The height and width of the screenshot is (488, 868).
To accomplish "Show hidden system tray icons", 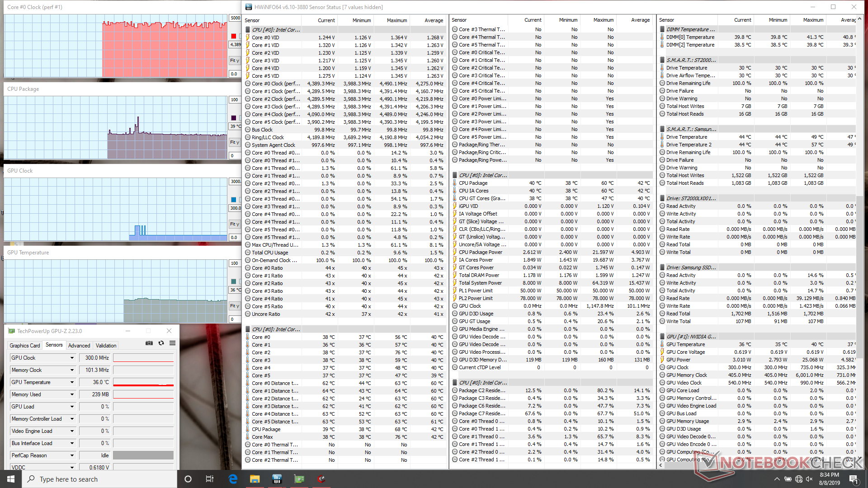I will [777, 479].
